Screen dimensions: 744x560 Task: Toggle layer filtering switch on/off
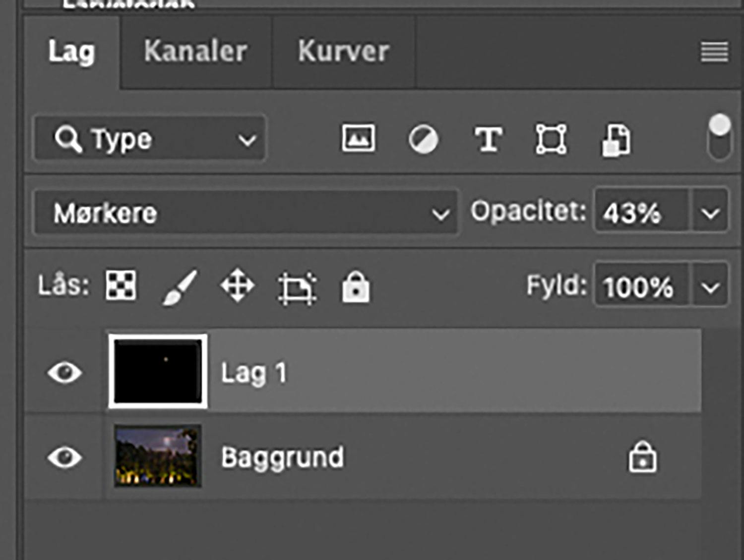click(x=719, y=137)
